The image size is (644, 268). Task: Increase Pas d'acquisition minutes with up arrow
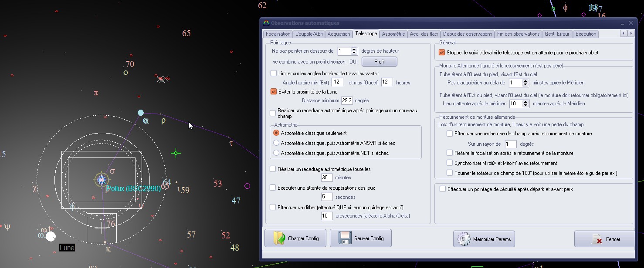[x=525, y=80]
